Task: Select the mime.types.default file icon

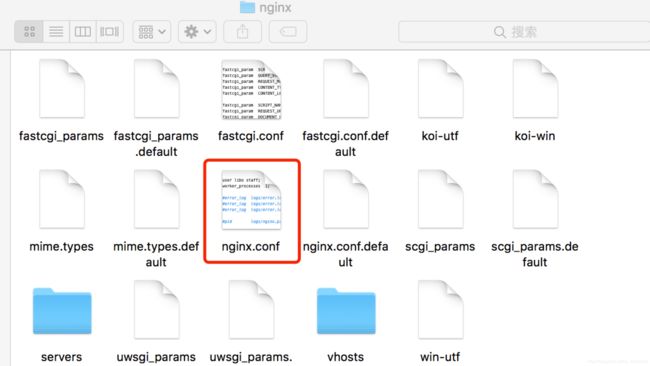Action: (156, 199)
